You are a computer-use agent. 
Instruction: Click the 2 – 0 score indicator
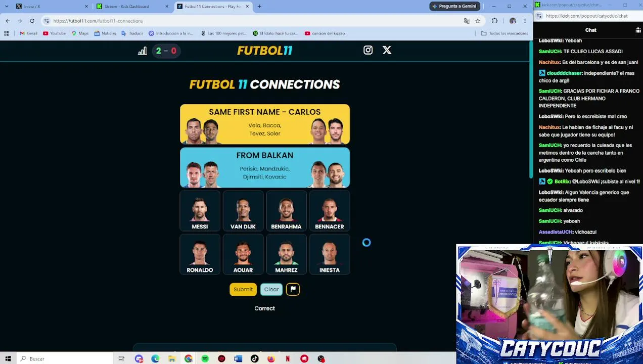[166, 51]
